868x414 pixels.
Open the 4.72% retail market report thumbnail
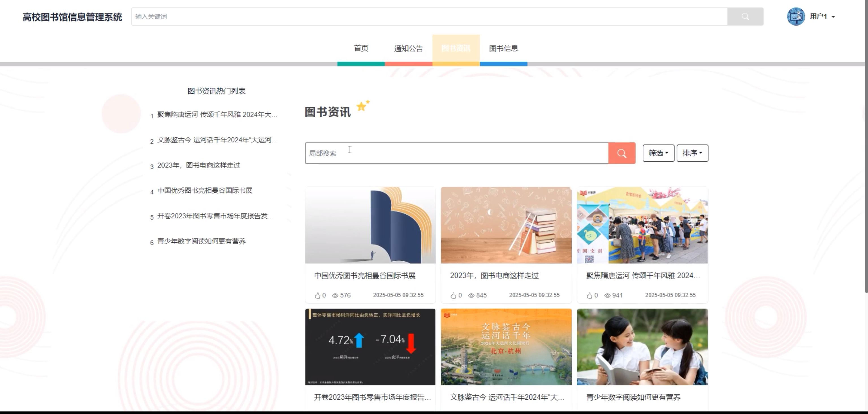click(370, 347)
